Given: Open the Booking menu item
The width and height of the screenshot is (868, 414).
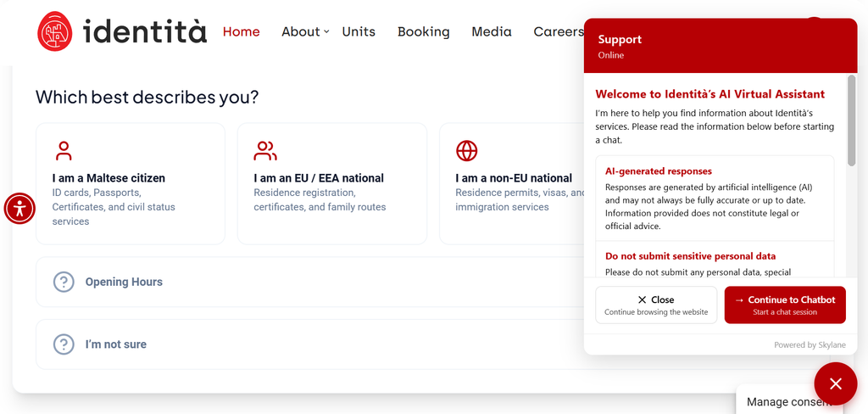Looking at the screenshot, I should [424, 31].
